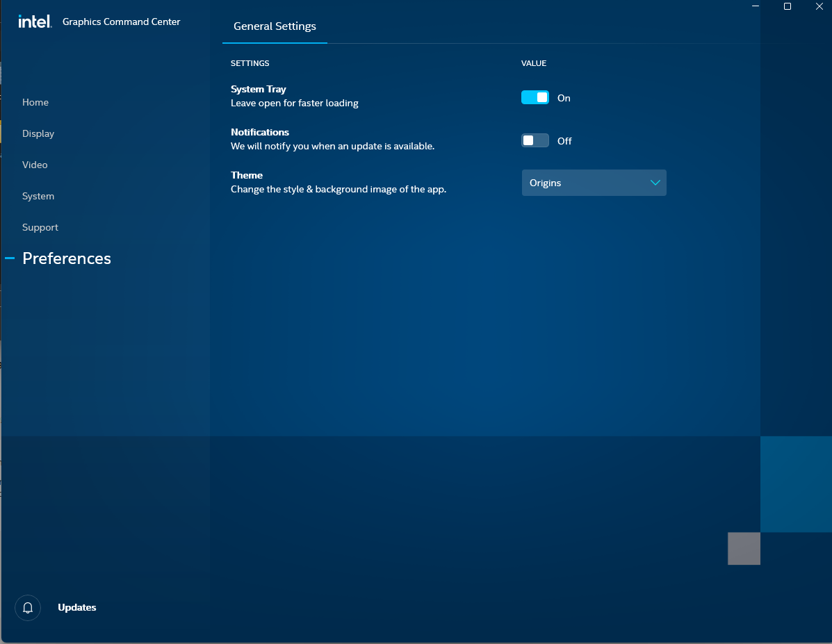Click the gray thumbnail square near bottom right

point(744,548)
